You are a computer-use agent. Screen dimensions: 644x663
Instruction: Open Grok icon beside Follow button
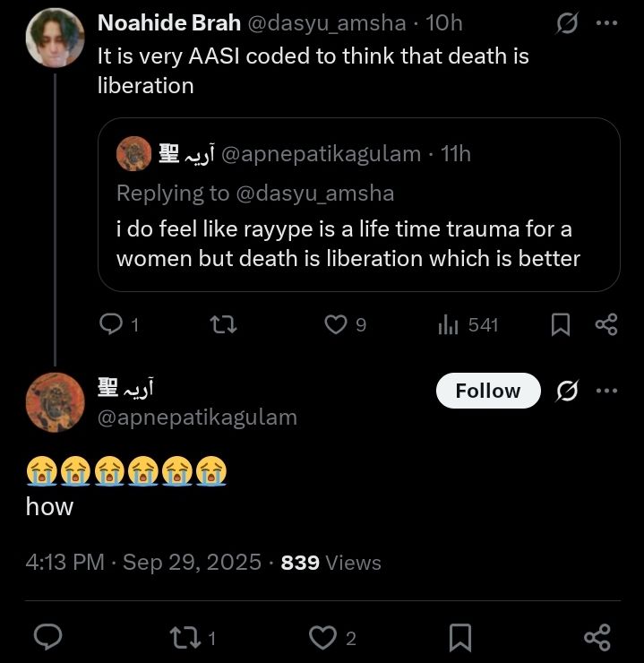click(x=566, y=391)
